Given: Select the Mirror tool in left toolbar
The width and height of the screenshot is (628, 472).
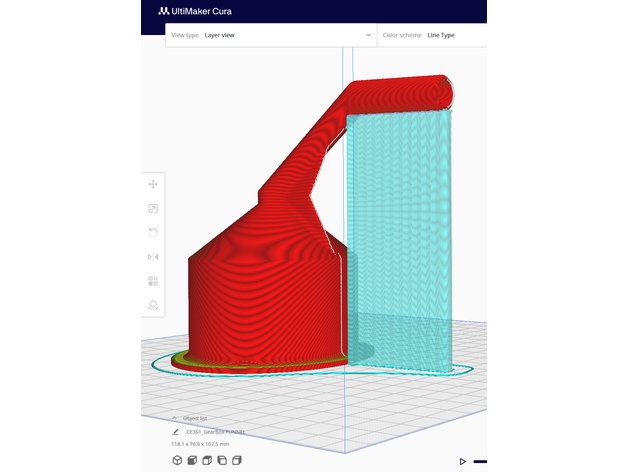Looking at the screenshot, I should pyautogui.click(x=153, y=257).
